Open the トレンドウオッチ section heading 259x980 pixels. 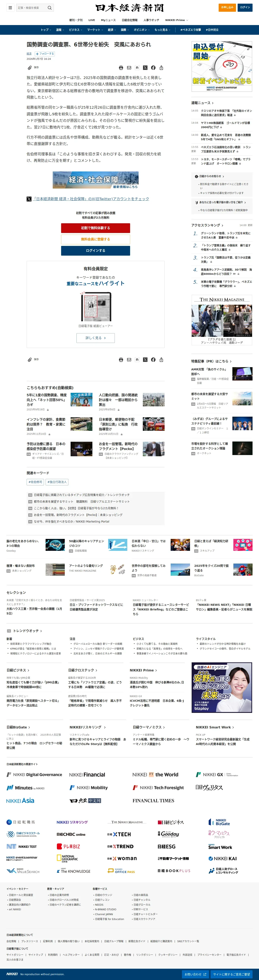27,631
